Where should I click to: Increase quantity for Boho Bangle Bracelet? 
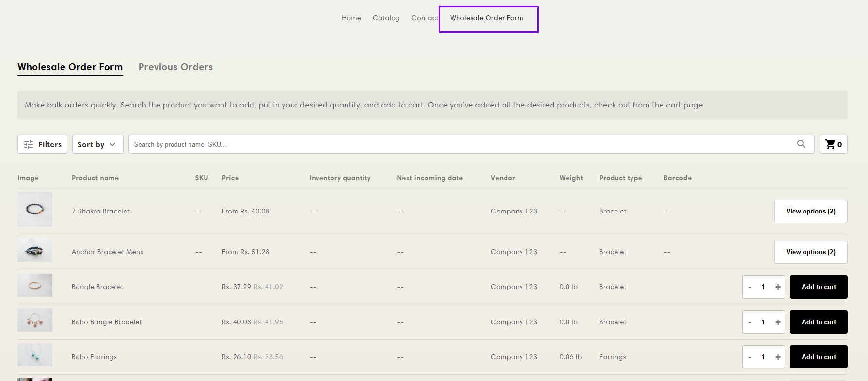point(778,322)
